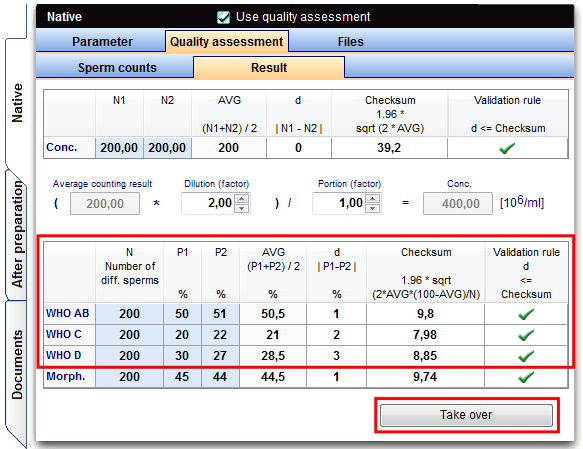
Task: Select the Sperm counts sub-tab
Action: [117, 68]
